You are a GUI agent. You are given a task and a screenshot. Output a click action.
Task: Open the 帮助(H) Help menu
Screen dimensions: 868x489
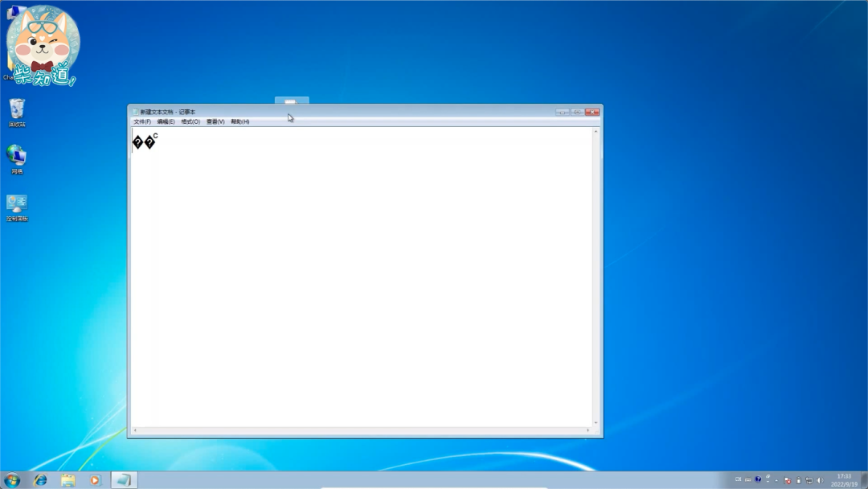(x=240, y=121)
